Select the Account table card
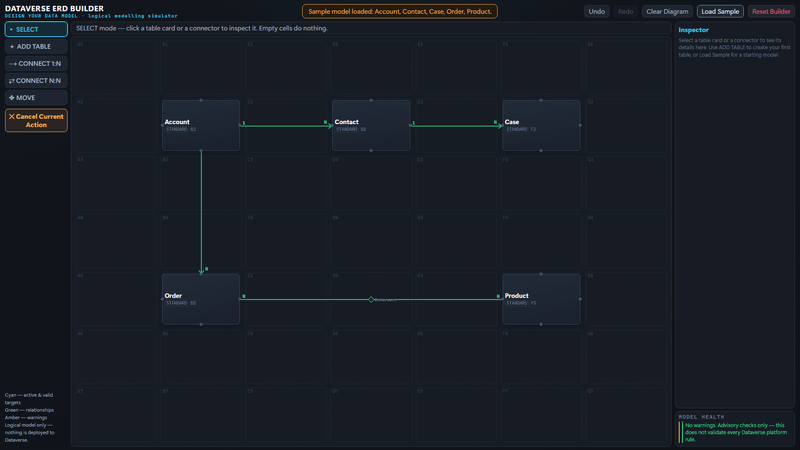 201,126
